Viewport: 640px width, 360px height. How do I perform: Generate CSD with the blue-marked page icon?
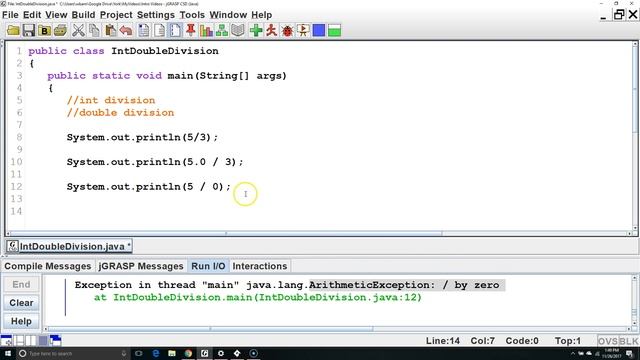click(x=144, y=31)
